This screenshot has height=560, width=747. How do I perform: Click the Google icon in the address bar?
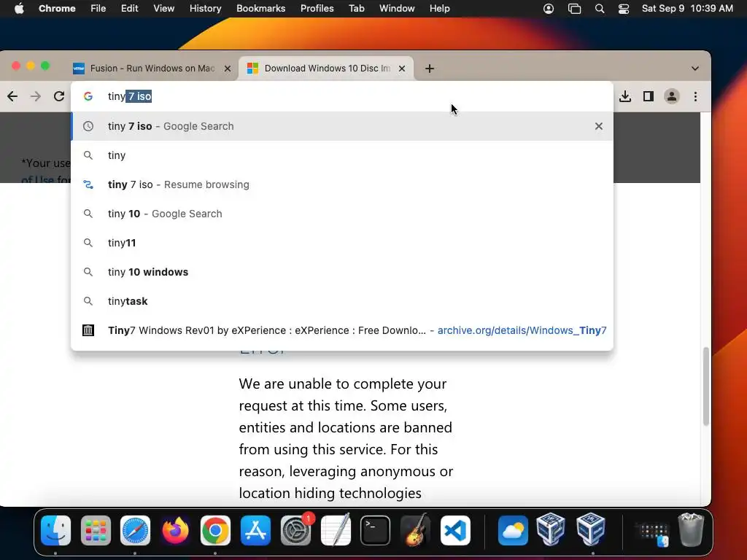(88, 96)
